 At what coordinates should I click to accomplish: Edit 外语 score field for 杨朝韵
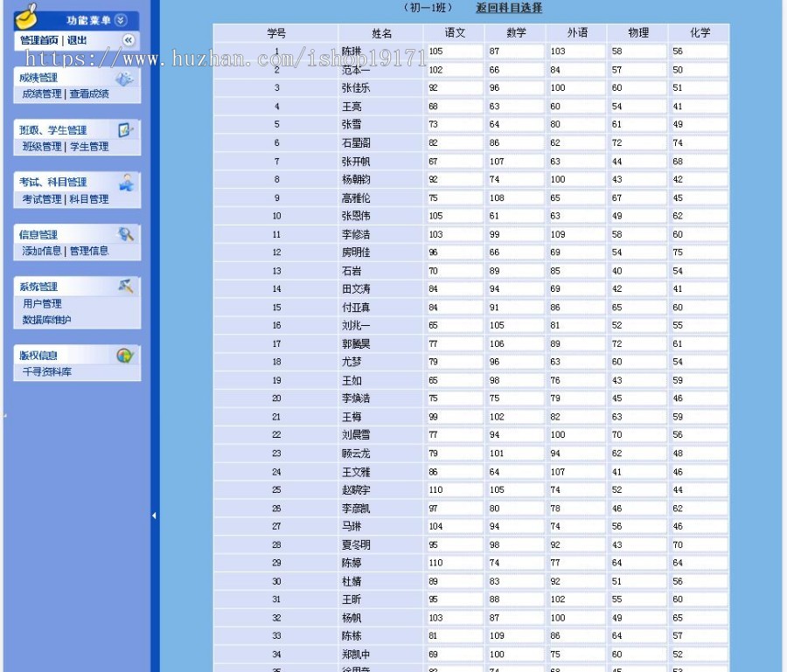pos(577,179)
